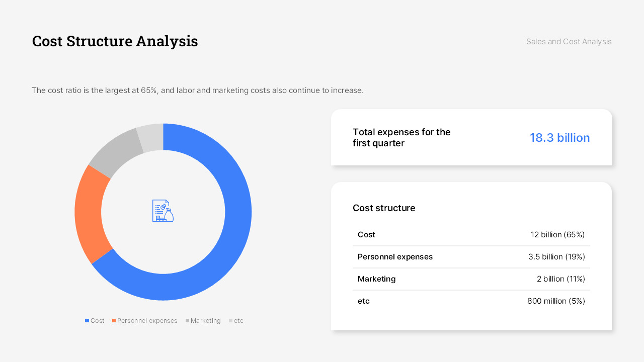Select the Personnel expenses table row
This screenshot has width=644, height=362.
[471, 256]
